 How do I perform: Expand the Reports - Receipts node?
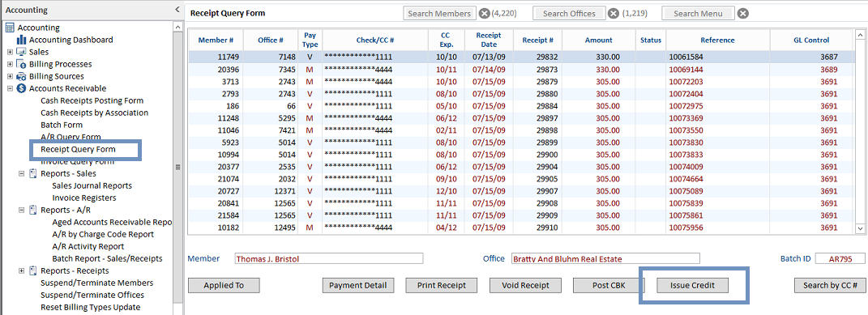pos(22,270)
